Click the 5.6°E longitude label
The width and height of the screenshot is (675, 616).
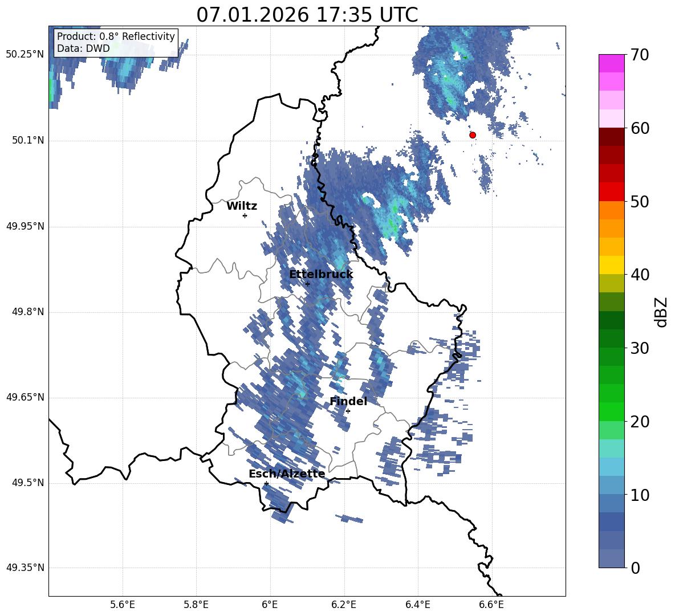pos(122,605)
